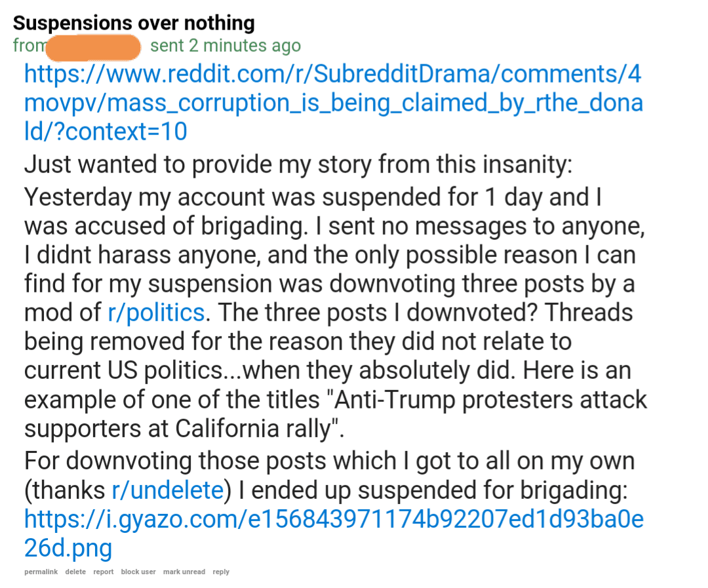The width and height of the screenshot is (708, 588).
Task: Block user who sent message
Action: [138, 572]
